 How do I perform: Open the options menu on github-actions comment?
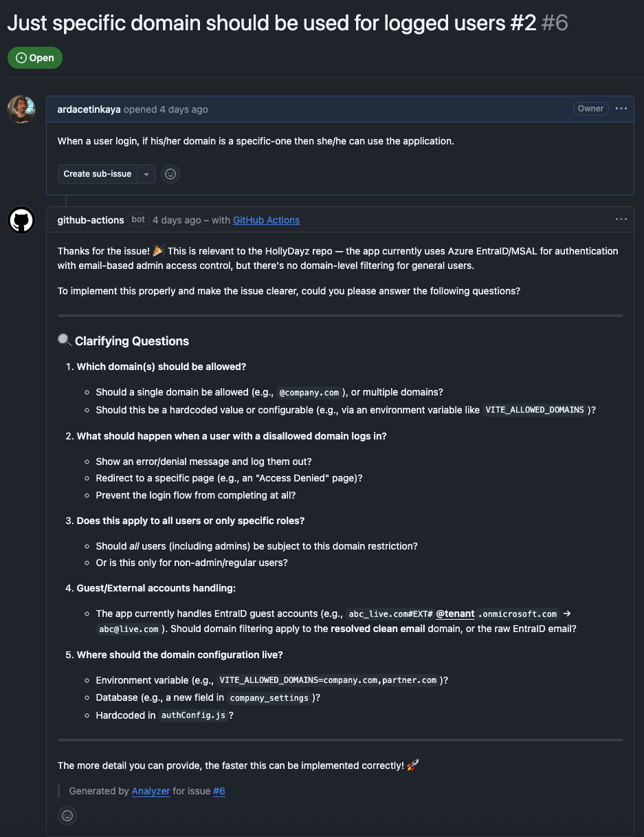click(x=621, y=219)
